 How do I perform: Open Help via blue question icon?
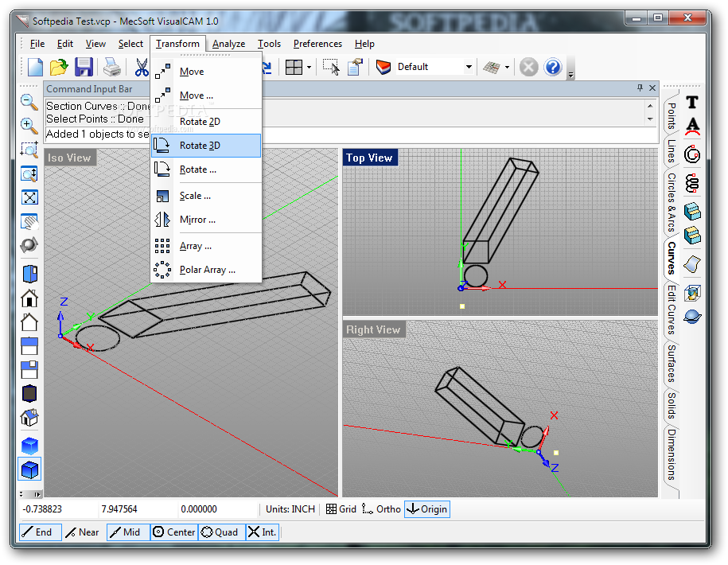tap(553, 68)
